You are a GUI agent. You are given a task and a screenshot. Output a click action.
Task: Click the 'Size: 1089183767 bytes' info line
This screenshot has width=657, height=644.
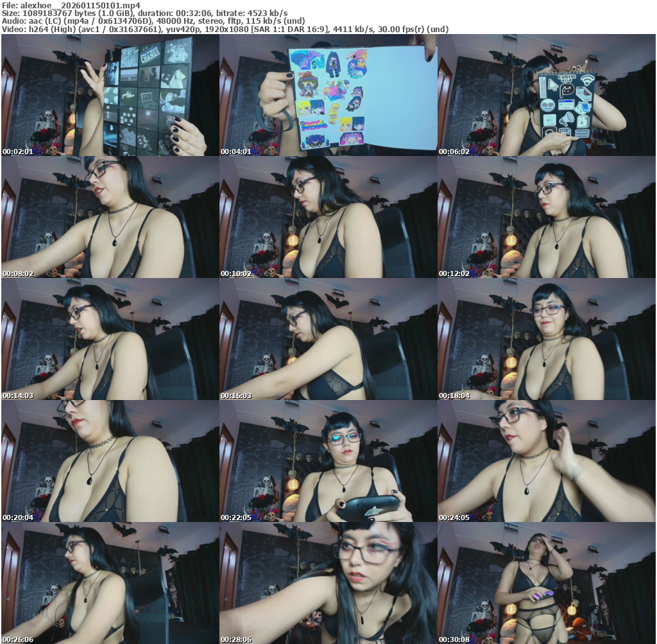pos(144,13)
